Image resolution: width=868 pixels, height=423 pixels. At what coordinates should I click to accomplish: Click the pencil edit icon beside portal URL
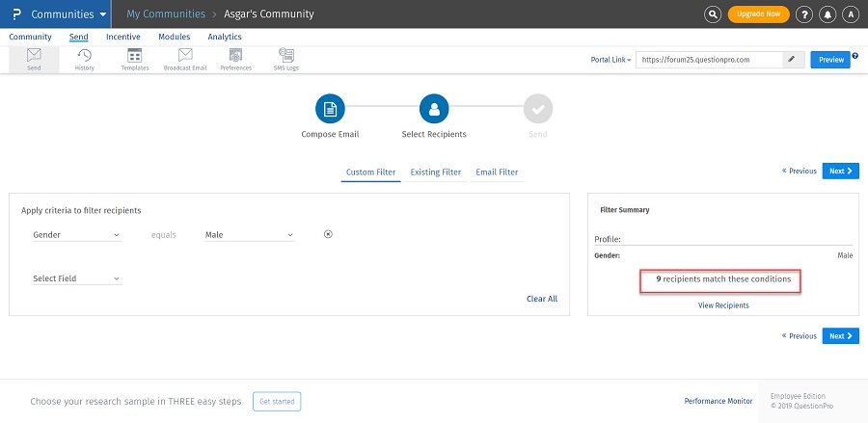click(x=792, y=59)
